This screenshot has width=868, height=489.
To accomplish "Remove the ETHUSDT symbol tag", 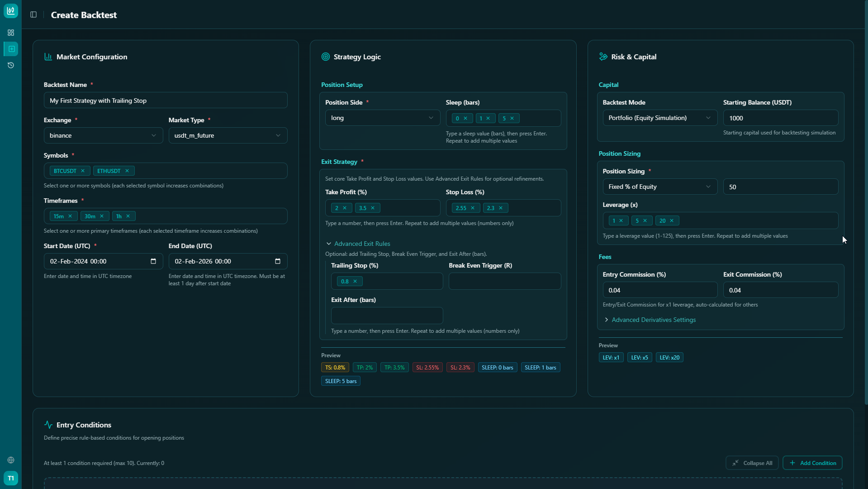I will tap(127, 171).
